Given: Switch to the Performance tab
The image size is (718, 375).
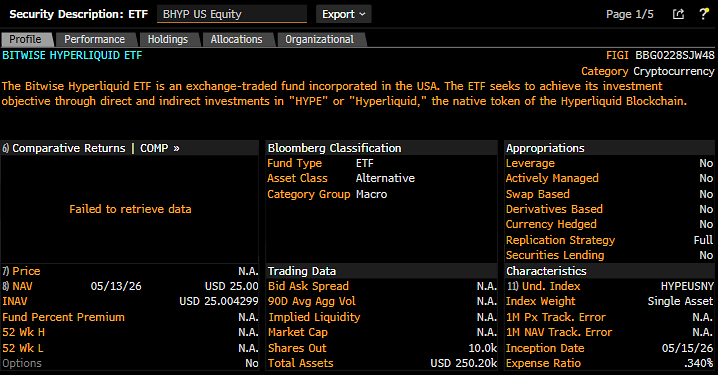Looking at the screenshot, I should coord(94,39).
